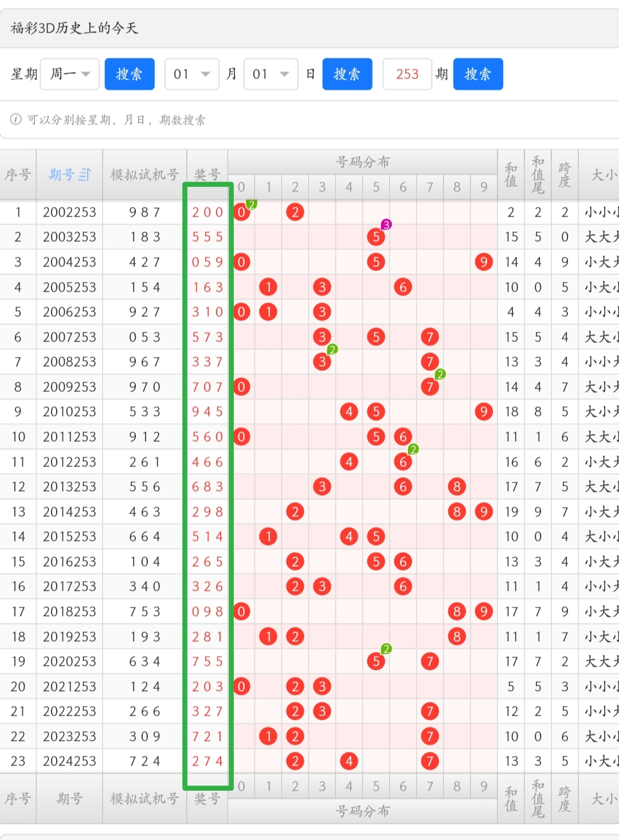Click the info icon beside the search hint
The width and height of the screenshot is (619, 840).
coord(16,119)
